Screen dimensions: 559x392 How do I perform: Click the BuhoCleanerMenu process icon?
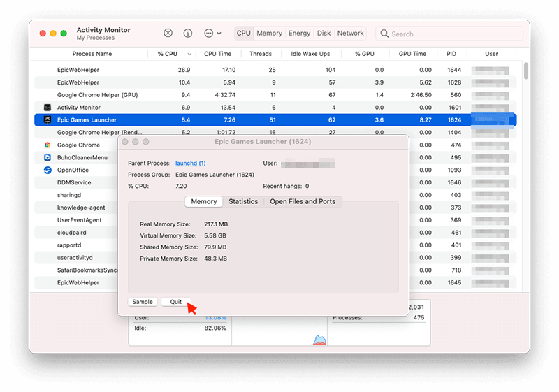pos(48,157)
